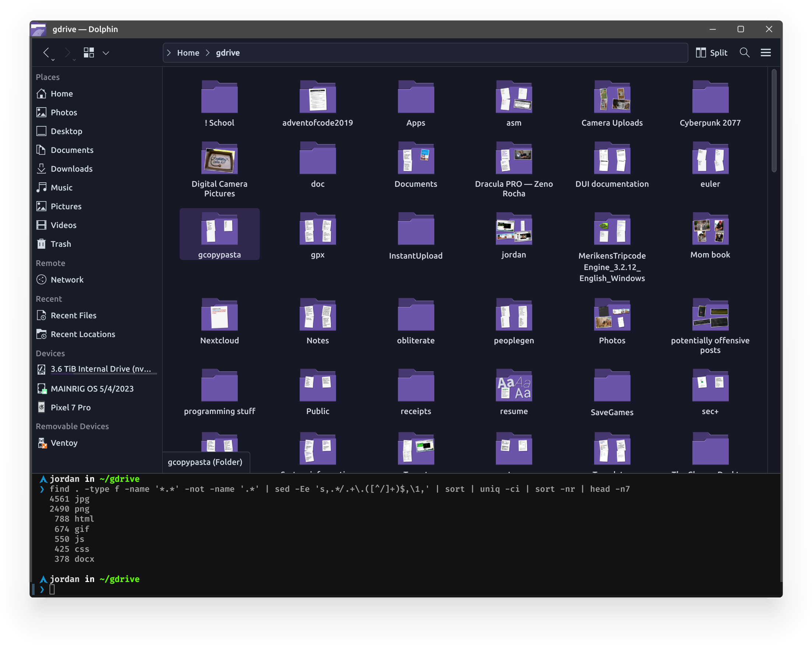Select the sec+ folder

[710, 392]
